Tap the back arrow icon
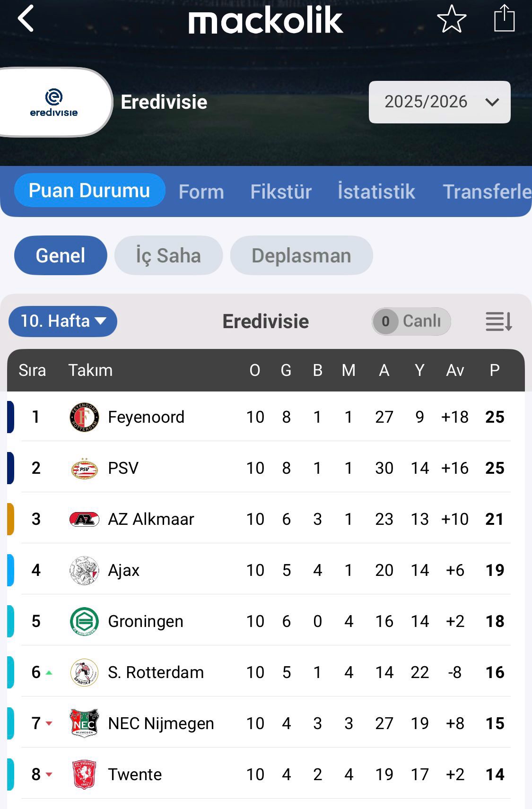This screenshot has width=532, height=809. 26,19
